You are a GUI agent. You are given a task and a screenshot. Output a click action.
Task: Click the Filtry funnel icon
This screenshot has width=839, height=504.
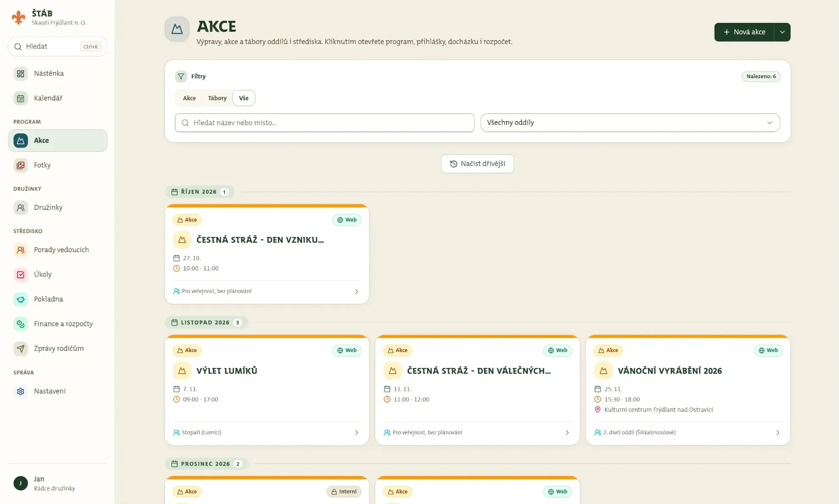[x=181, y=76]
